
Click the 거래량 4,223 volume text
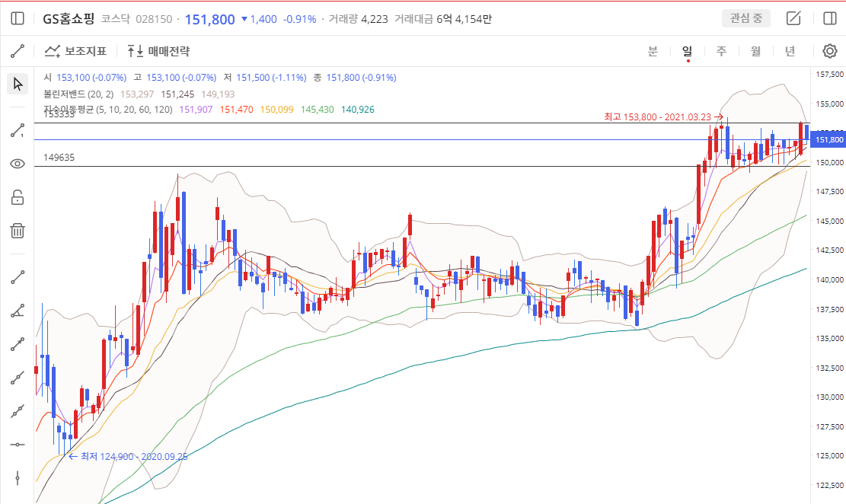coord(358,19)
